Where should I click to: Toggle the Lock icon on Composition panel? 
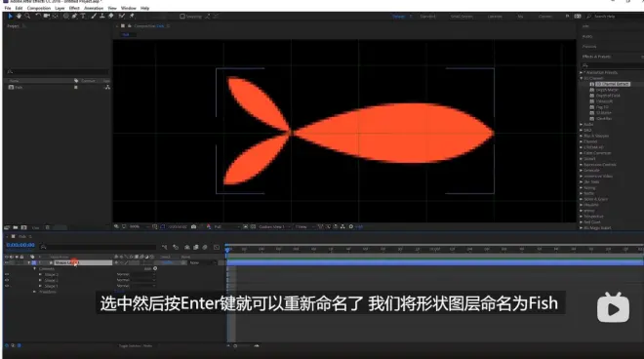click(x=130, y=26)
